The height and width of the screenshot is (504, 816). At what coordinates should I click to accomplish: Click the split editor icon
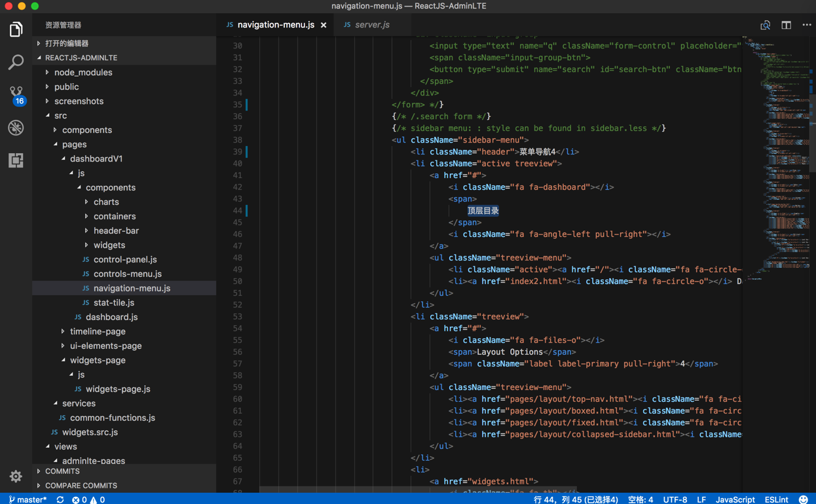point(786,25)
